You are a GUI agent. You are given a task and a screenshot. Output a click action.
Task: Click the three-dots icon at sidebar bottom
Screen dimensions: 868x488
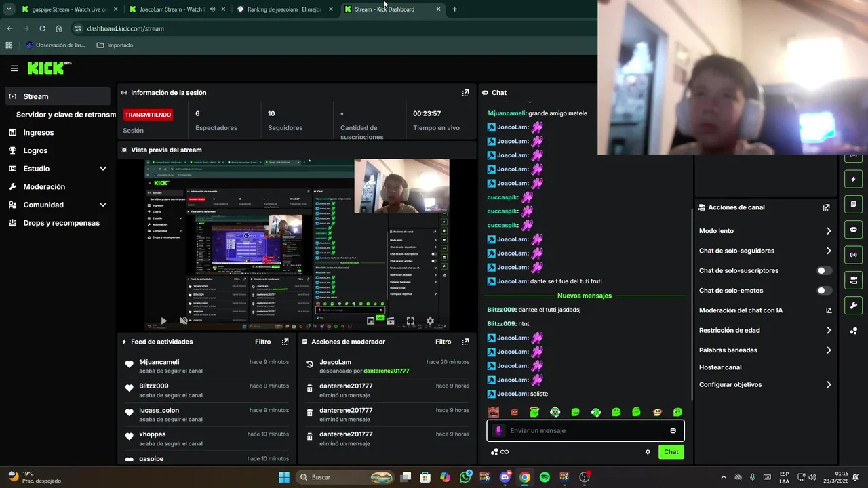[x=853, y=331]
